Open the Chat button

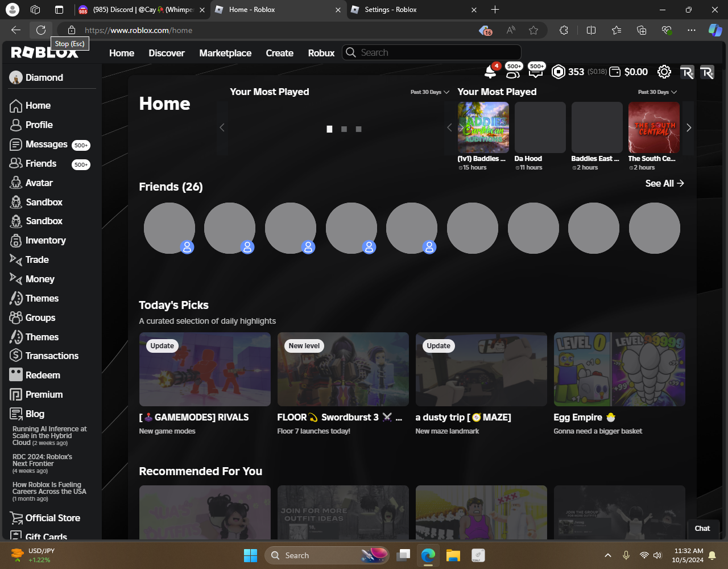[702, 528]
